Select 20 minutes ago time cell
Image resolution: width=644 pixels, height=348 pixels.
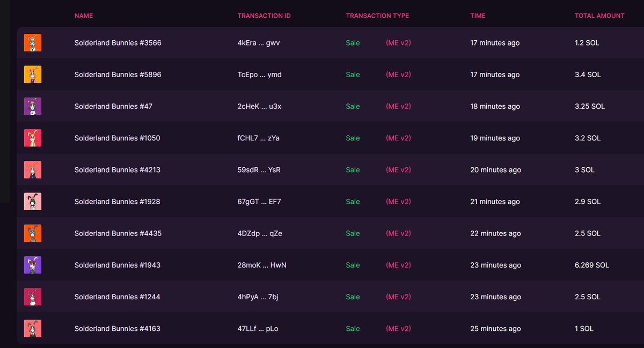(x=496, y=169)
